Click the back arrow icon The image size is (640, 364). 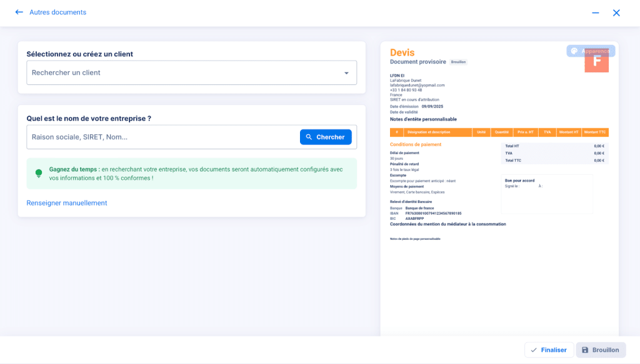pyautogui.click(x=19, y=12)
